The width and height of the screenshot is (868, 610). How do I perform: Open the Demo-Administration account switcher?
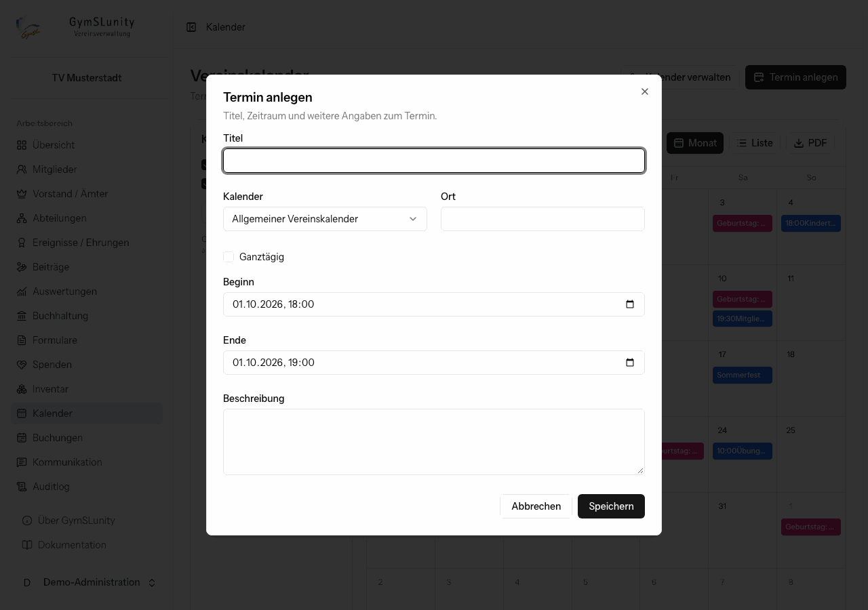87,582
